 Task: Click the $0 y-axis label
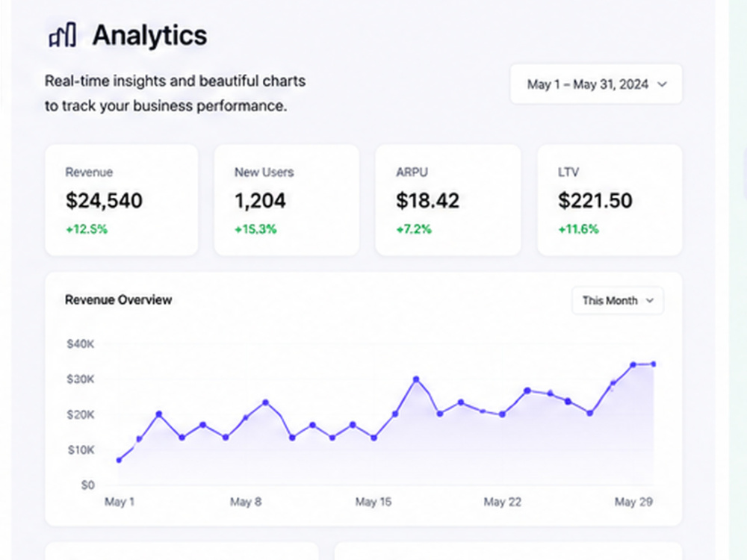(x=87, y=485)
